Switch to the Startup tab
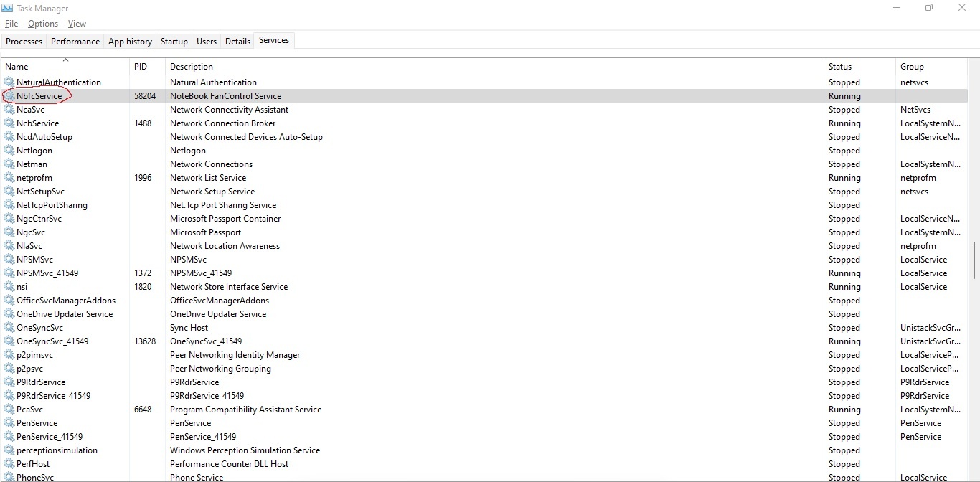Viewport: 980px width, 482px height. tap(174, 42)
